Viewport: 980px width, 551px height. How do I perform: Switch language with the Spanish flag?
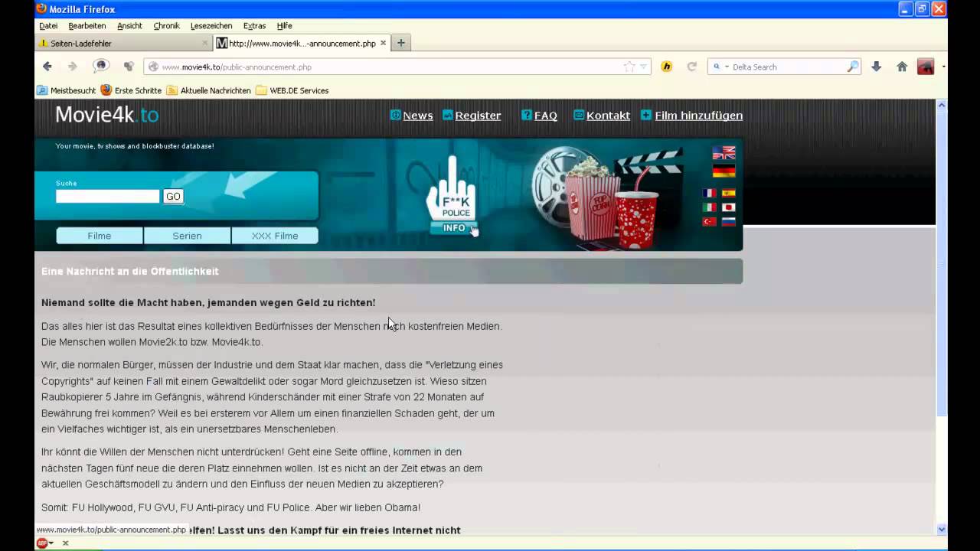click(729, 194)
